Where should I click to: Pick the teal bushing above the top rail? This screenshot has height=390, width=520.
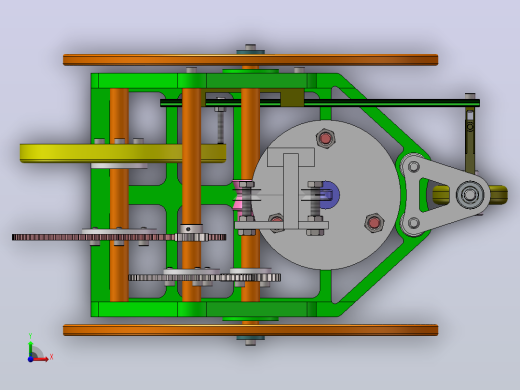click(251, 52)
